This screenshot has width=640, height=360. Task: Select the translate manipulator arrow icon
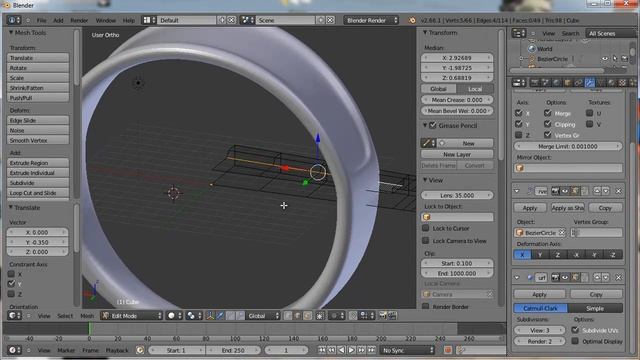point(220,316)
